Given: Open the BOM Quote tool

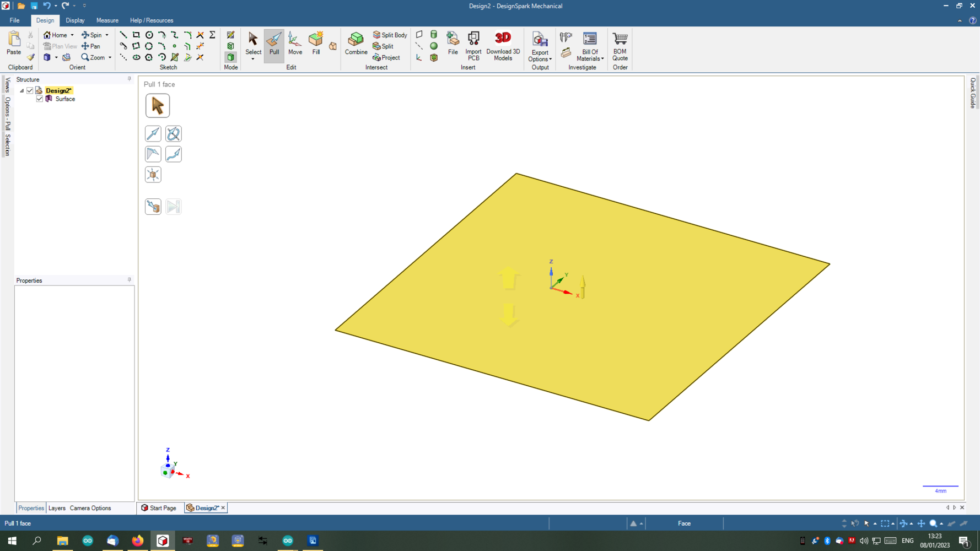Looking at the screenshot, I should pos(620,45).
